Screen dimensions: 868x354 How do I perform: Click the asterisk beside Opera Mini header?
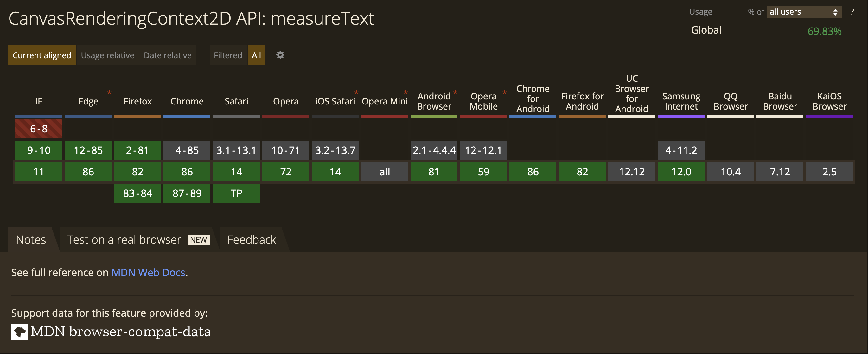[x=406, y=92]
